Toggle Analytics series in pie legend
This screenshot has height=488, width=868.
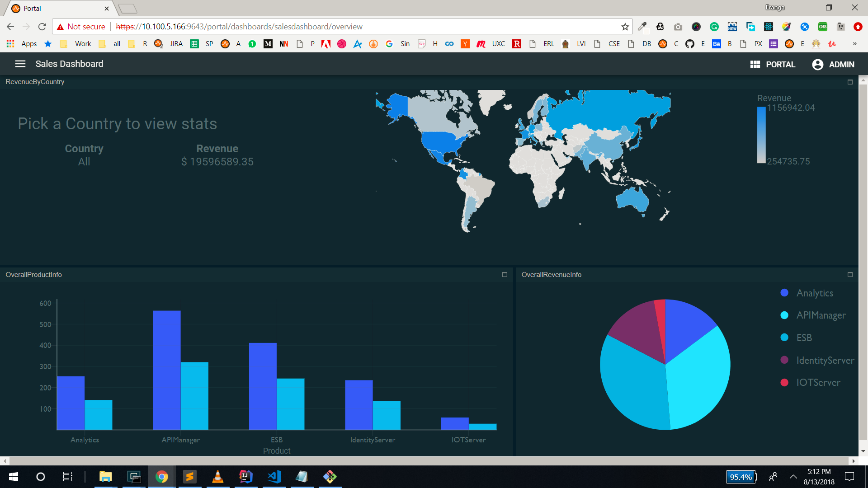pyautogui.click(x=807, y=293)
